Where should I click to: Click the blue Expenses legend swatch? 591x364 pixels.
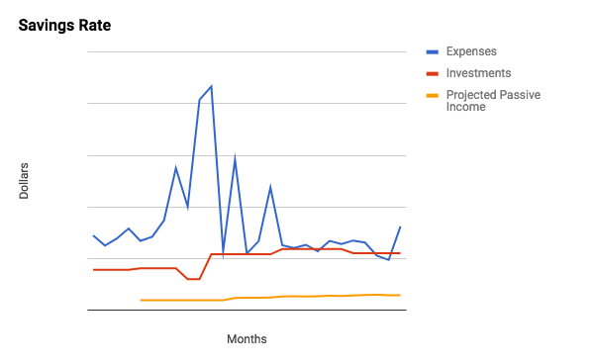[x=433, y=52]
